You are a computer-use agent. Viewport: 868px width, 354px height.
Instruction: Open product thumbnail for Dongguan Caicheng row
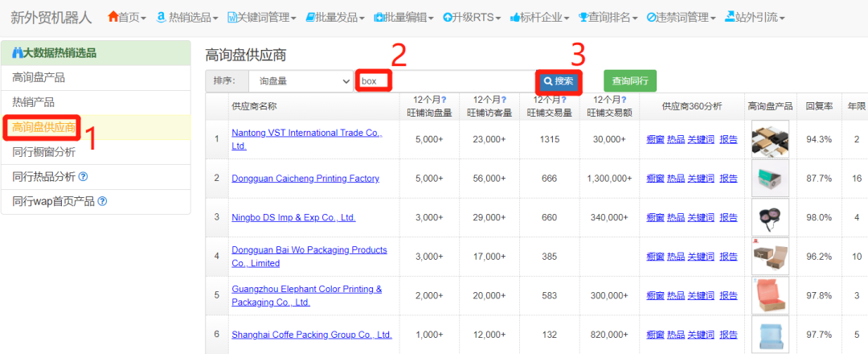click(771, 179)
